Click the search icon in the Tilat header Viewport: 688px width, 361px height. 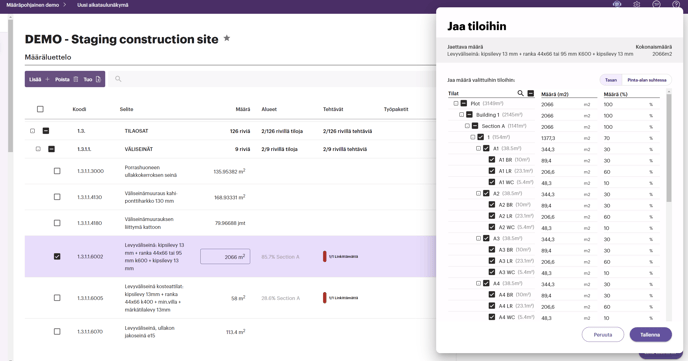[x=520, y=93]
